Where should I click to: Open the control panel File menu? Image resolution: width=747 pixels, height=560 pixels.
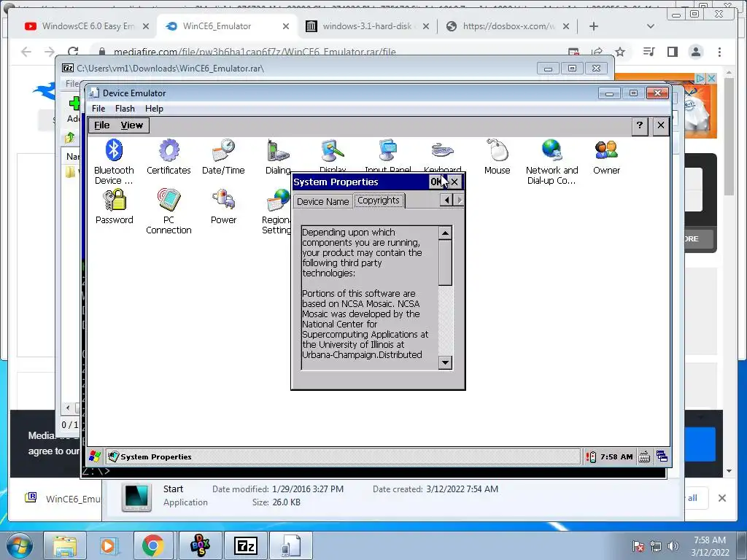102,125
